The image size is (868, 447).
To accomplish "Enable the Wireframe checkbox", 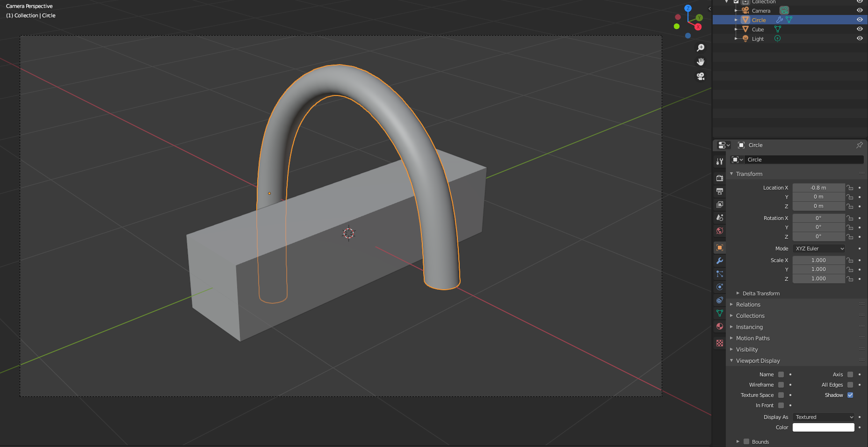I will 781,385.
